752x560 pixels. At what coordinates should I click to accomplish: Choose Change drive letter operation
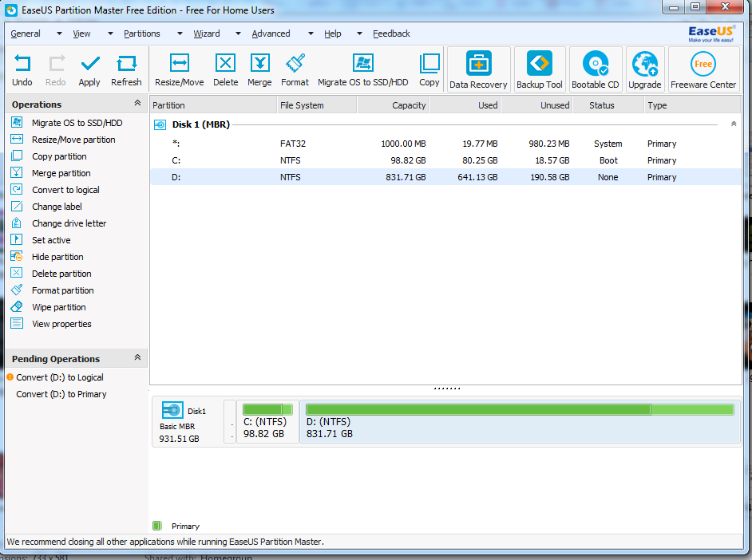pyautogui.click(x=69, y=223)
